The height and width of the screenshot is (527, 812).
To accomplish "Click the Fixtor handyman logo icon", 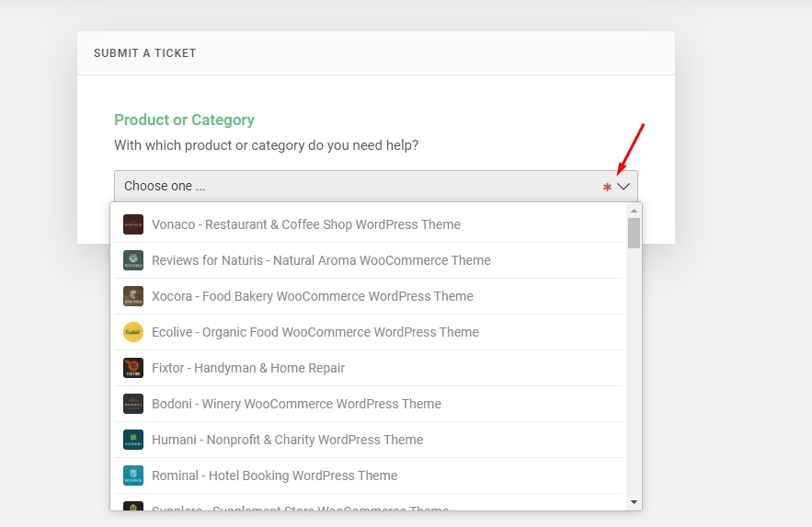I will pos(133,368).
